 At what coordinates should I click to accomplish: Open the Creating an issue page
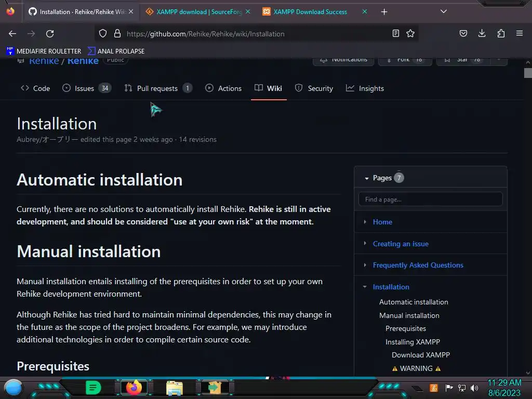tap(401, 244)
